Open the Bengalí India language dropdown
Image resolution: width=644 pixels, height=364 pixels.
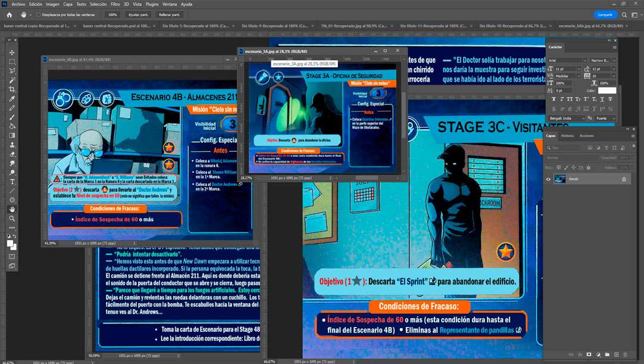567,119
